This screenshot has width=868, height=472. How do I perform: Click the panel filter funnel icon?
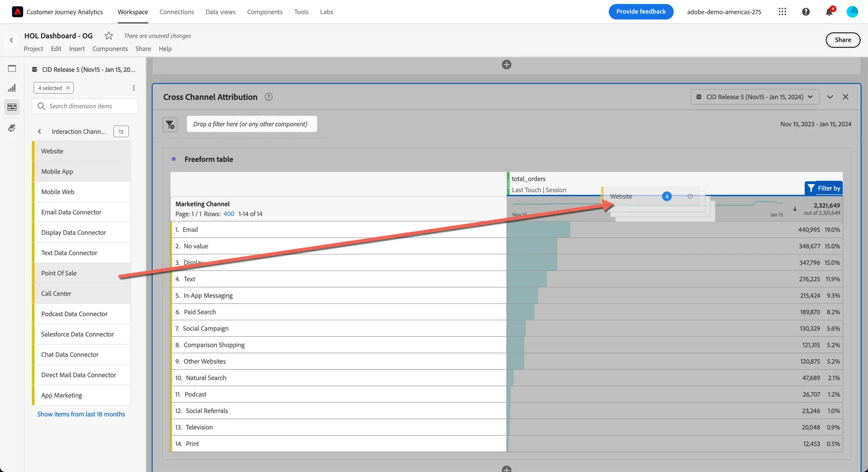pos(170,125)
